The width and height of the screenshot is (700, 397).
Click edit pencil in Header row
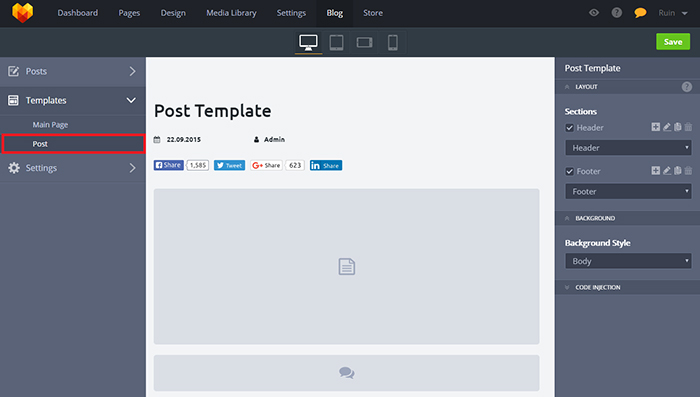pyautogui.click(x=667, y=127)
